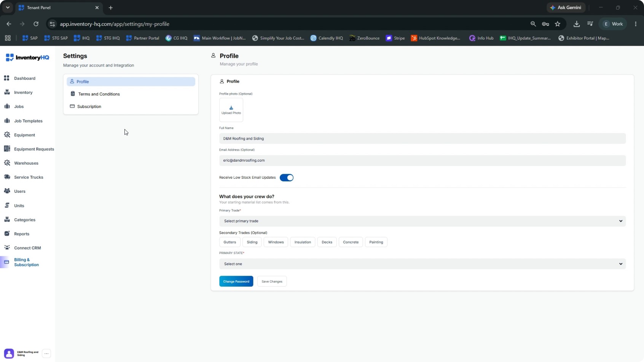Toggle Windows secondary trade
644x362 pixels.
pyautogui.click(x=276, y=242)
